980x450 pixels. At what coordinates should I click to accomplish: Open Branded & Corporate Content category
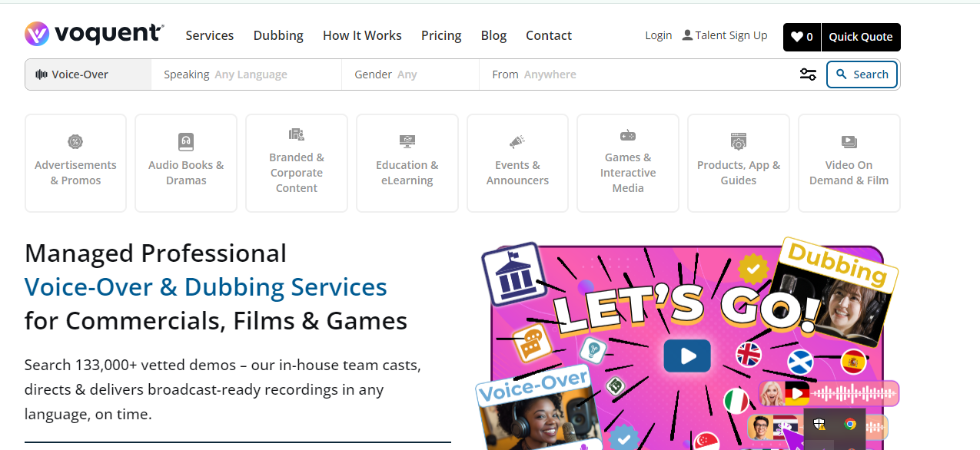click(x=297, y=163)
